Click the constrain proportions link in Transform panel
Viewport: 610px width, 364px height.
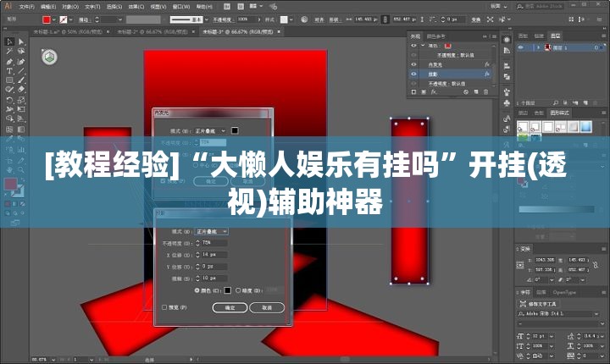(596, 265)
